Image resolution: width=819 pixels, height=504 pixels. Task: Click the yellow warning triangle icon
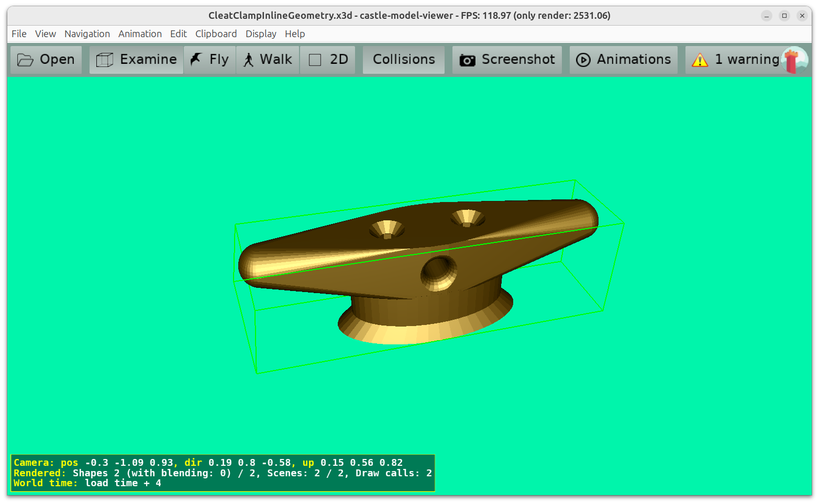coord(700,60)
